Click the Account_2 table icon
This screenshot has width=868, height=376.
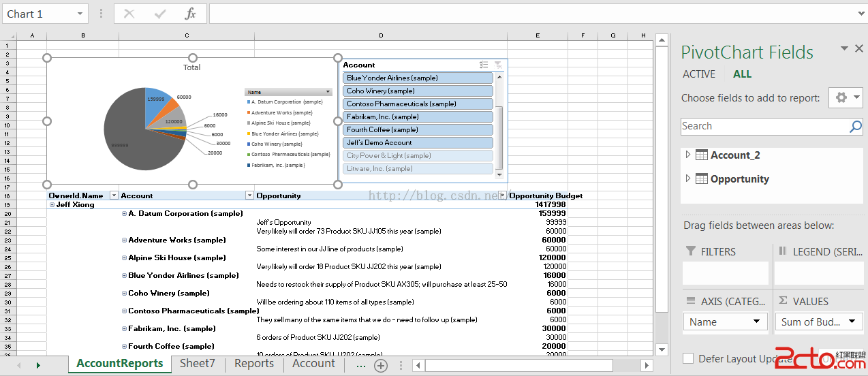pos(702,155)
